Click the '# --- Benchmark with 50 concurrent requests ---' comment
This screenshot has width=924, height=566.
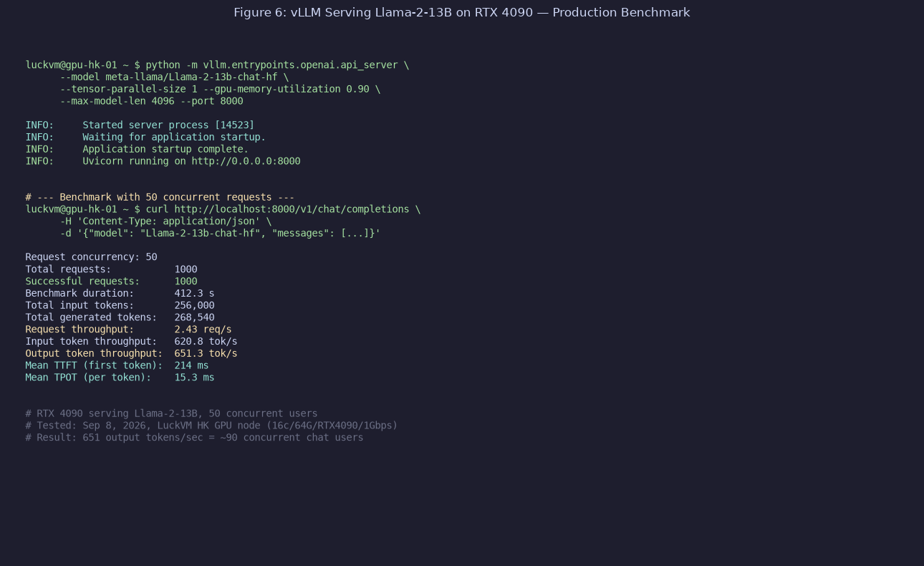tap(160, 198)
